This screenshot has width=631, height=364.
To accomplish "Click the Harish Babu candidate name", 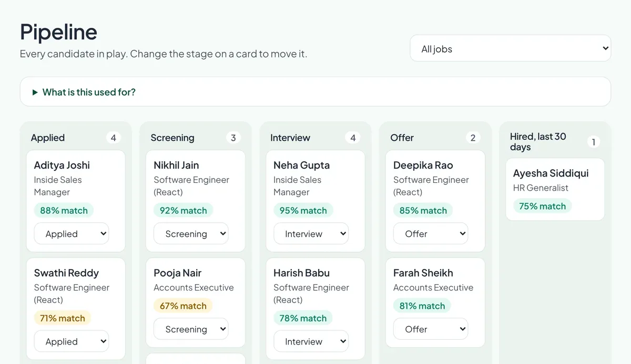I will pos(302,273).
